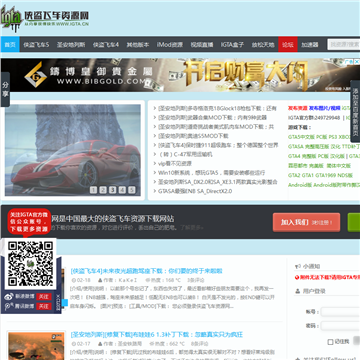Image resolution: width=360 pixels, height=360 pixels.
Task: Open the 其他版本 menu item
Action: pos(138,44)
